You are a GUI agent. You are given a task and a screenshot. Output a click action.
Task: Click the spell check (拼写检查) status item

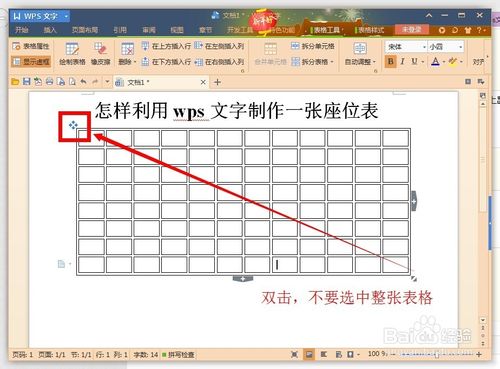coord(178,355)
